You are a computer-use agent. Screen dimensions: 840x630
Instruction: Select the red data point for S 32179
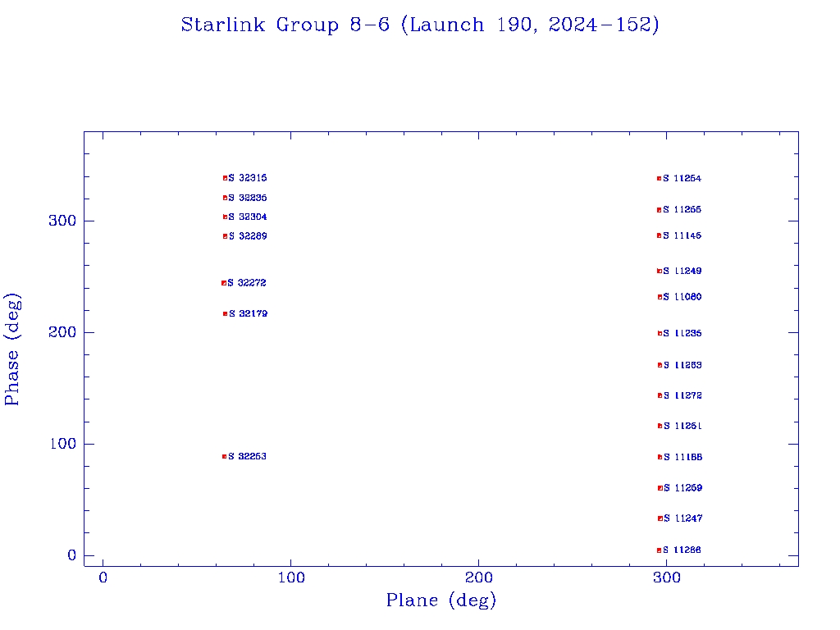[x=225, y=313]
